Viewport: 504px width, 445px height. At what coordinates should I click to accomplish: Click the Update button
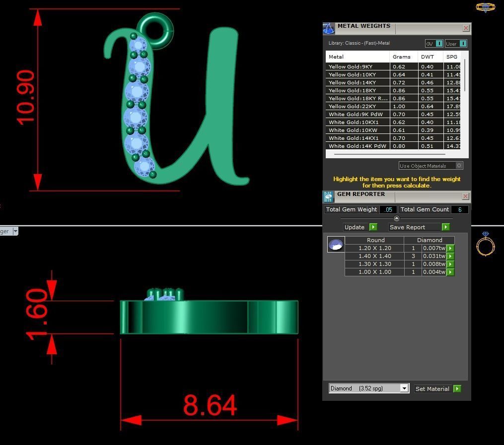(x=356, y=227)
